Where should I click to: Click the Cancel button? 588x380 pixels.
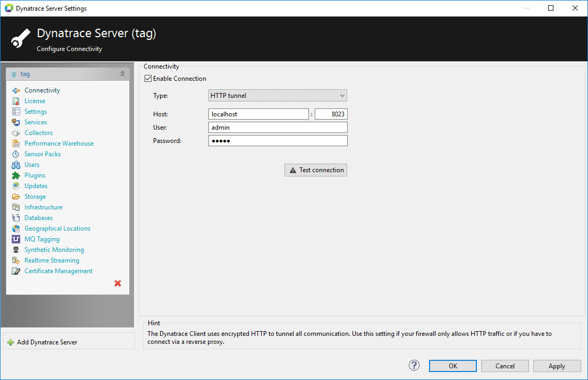point(505,366)
